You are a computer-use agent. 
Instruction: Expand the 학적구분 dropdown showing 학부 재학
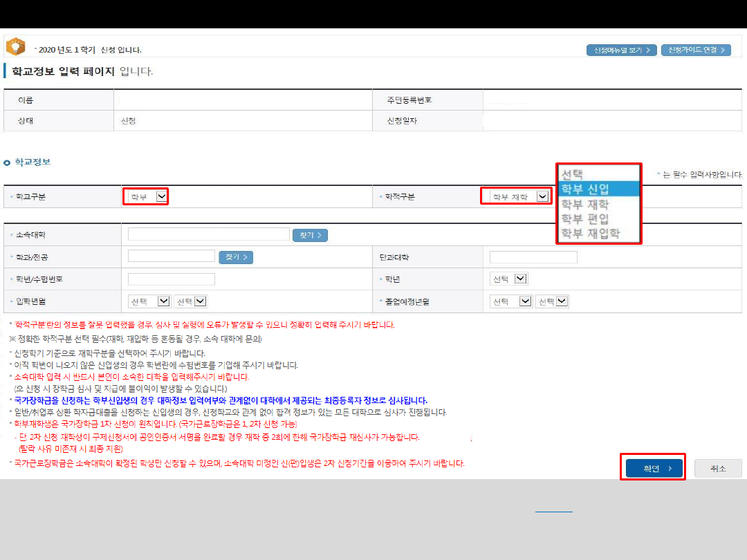tap(515, 197)
